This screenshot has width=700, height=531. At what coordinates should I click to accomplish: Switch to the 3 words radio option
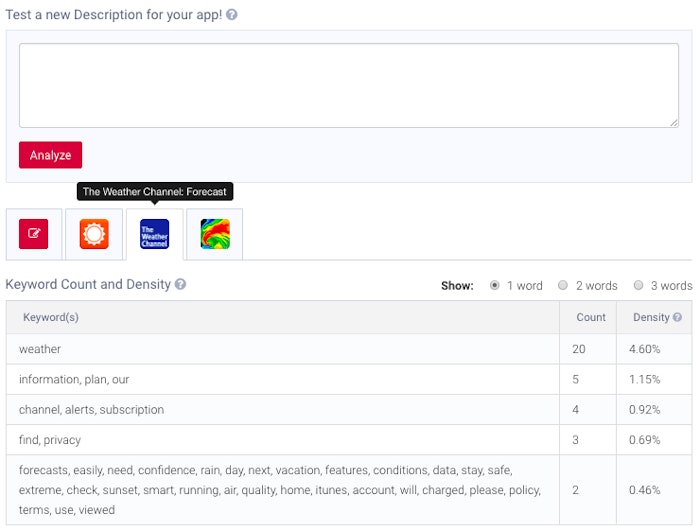638,285
